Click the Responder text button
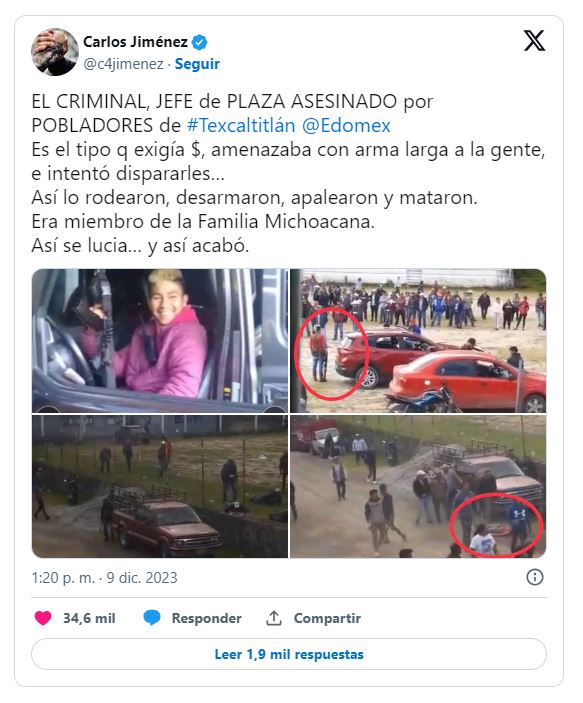The width and height of the screenshot is (583, 703). [206, 618]
